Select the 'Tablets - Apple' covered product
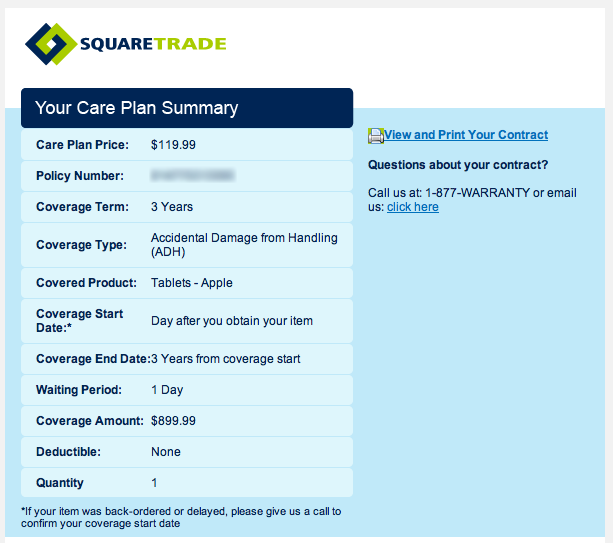 click(192, 283)
